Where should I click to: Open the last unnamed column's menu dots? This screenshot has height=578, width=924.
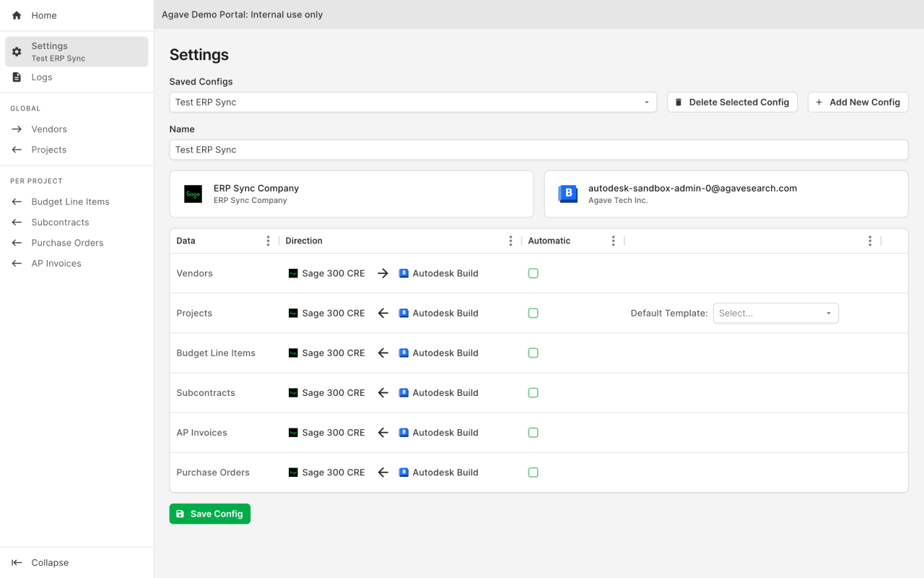871,241
